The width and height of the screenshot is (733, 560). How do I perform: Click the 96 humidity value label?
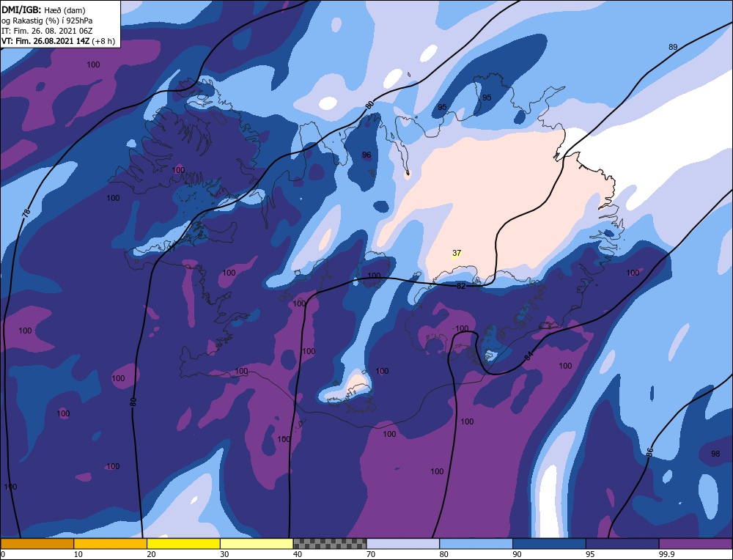(x=366, y=155)
